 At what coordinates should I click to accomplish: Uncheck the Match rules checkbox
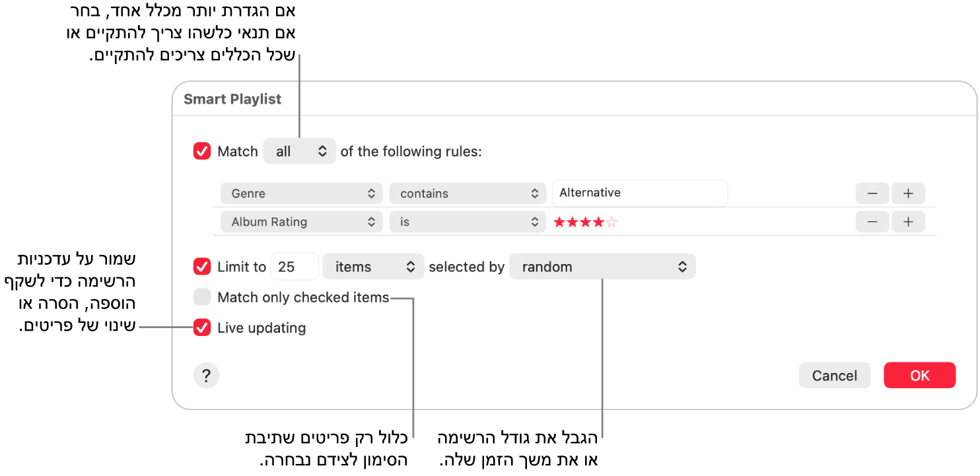202,151
